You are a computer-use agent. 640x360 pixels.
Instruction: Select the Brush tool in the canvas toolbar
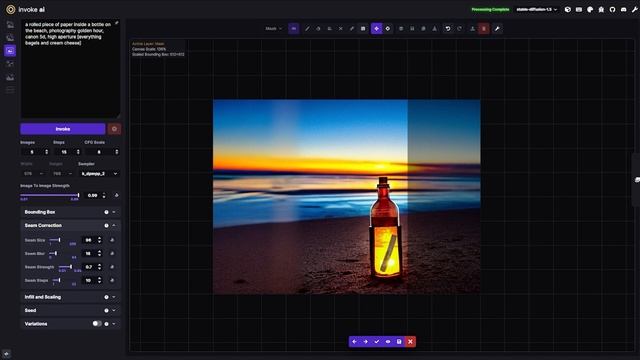tap(307, 29)
